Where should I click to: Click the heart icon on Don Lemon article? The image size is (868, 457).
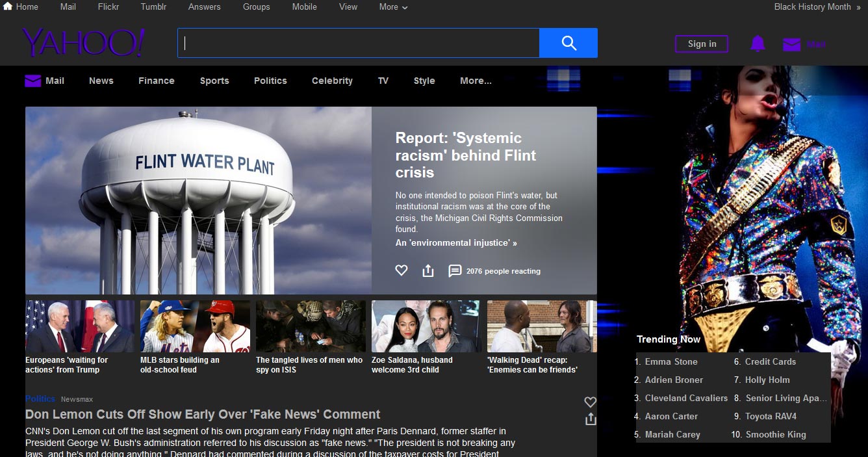pyautogui.click(x=590, y=402)
